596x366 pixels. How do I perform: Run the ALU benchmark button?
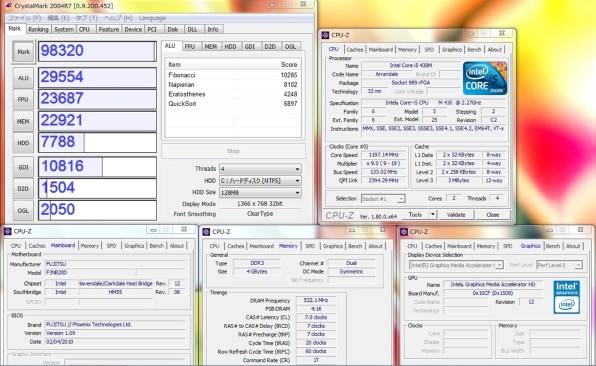point(23,78)
